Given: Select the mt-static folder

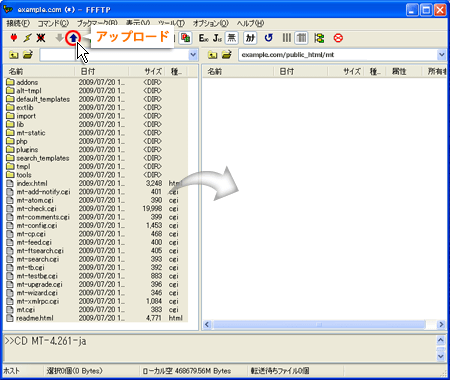Looking at the screenshot, I should pos(26,133).
